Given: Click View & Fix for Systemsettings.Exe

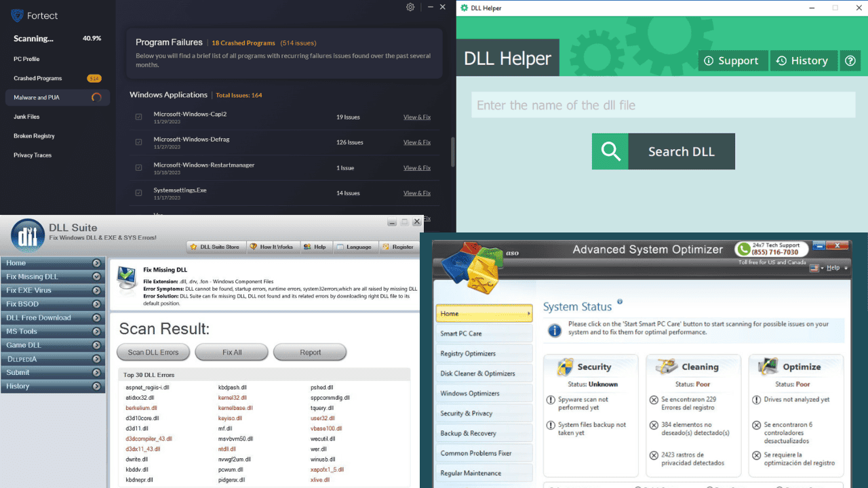Looking at the screenshot, I should pyautogui.click(x=417, y=193).
